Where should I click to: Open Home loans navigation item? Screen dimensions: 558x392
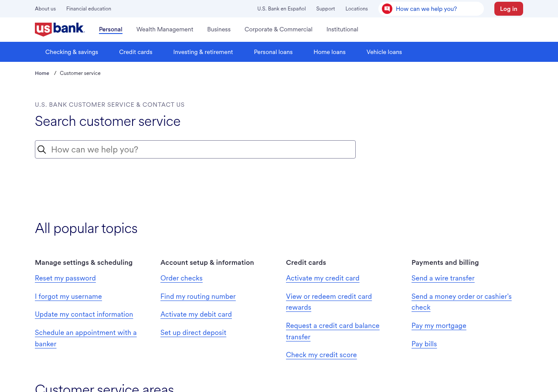click(329, 51)
